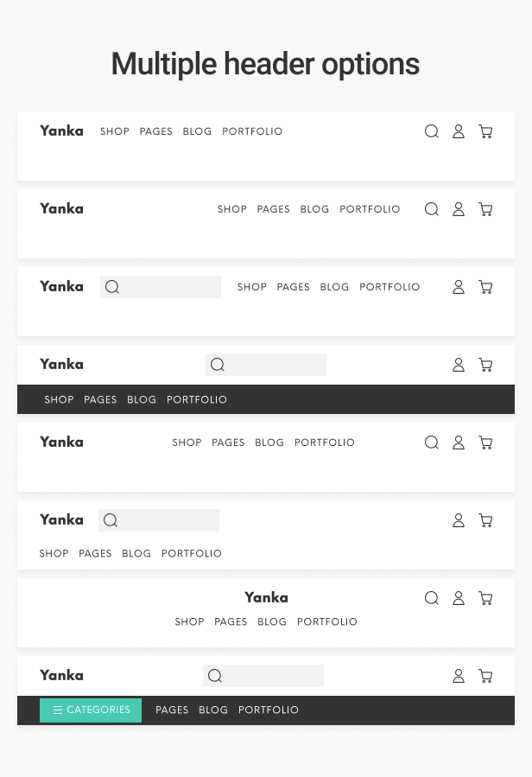Image resolution: width=532 pixels, height=777 pixels.
Task: Click the search icon in the fifth header
Action: click(432, 443)
